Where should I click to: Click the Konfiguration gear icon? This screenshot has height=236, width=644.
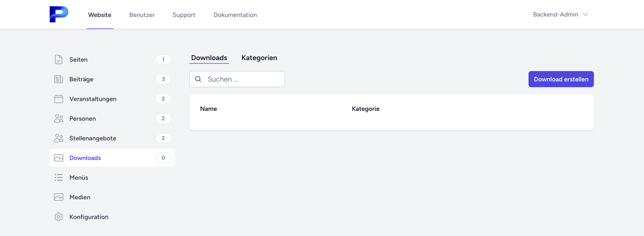point(58,217)
